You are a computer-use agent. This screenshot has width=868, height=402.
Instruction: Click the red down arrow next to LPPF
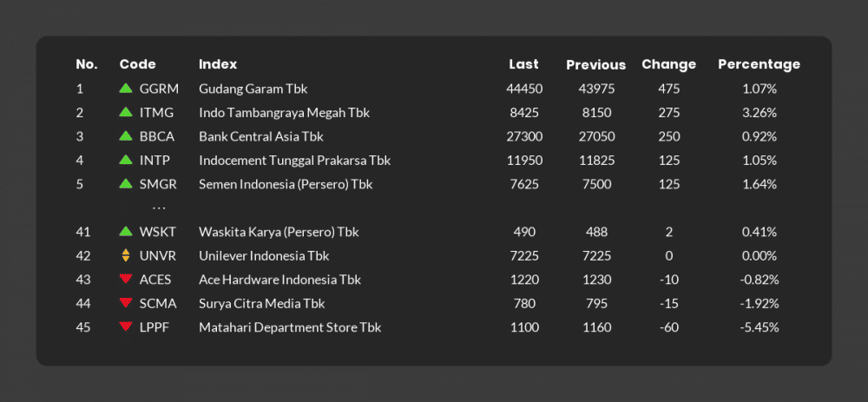[x=126, y=326]
